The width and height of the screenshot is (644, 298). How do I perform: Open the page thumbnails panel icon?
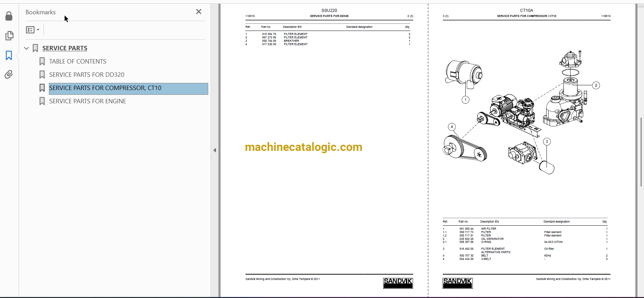[x=9, y=36]
